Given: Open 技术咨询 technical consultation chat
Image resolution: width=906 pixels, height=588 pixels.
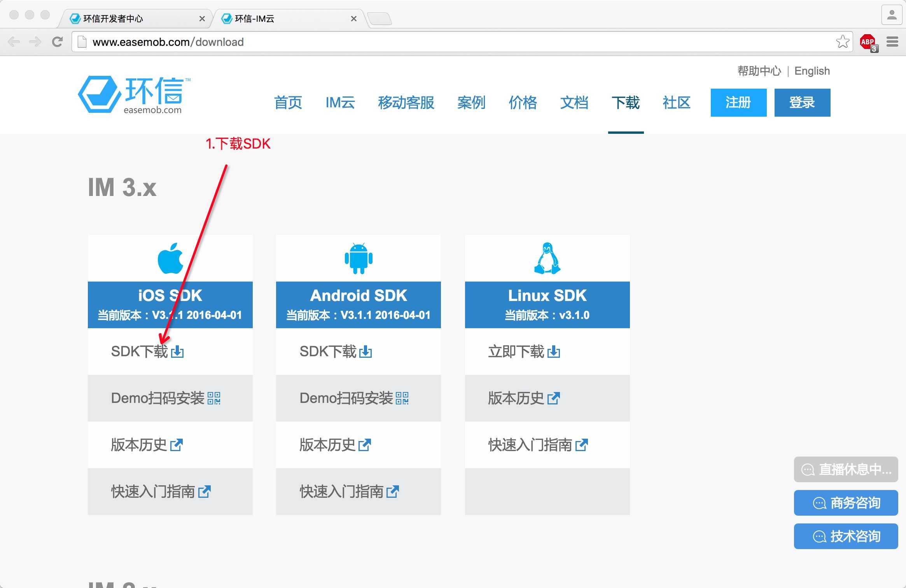Looking at the screenshot, I should [x=846, y=536].
